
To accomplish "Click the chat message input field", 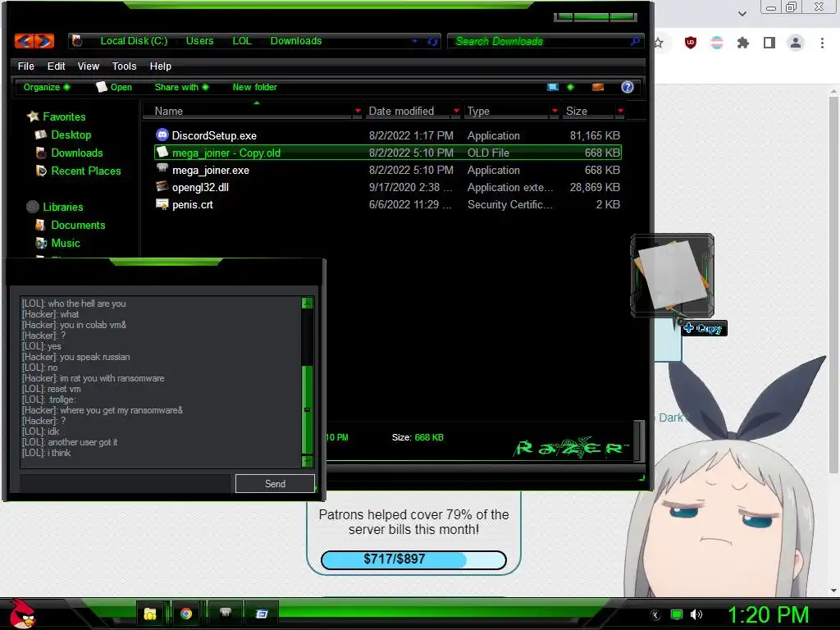I will coord(125,483).
